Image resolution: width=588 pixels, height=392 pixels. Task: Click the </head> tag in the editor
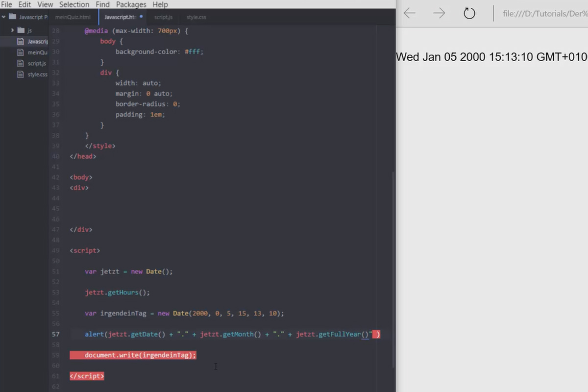click(83, 156)
